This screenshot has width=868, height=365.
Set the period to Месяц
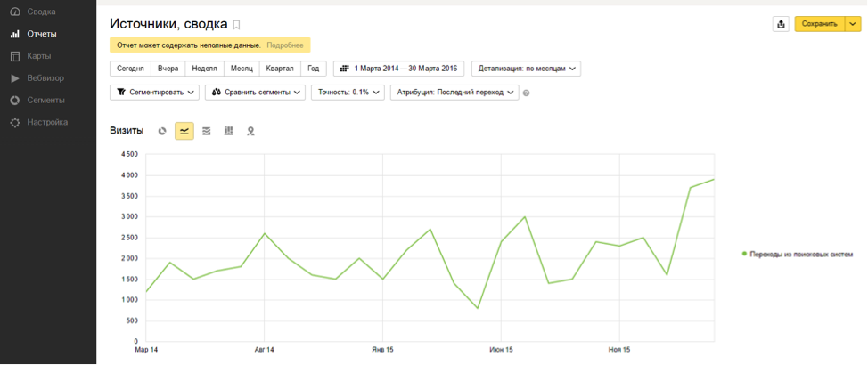click(x=242, y=69)
